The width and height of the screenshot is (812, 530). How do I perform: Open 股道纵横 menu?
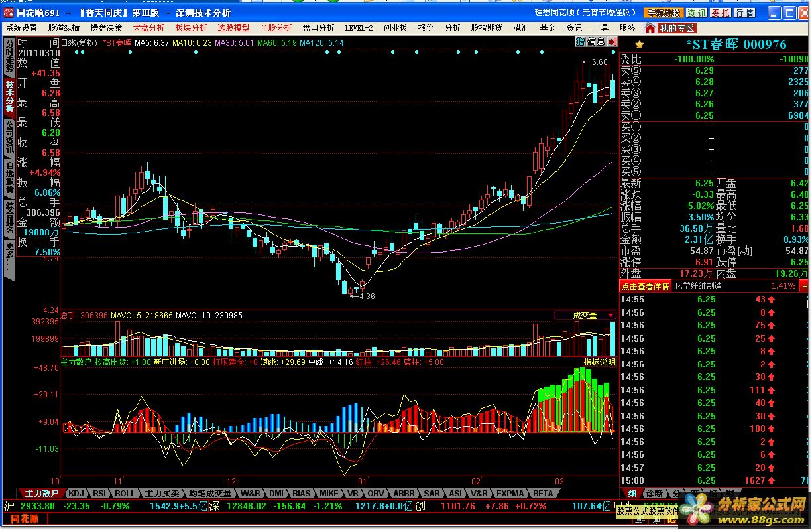point(64,28)
